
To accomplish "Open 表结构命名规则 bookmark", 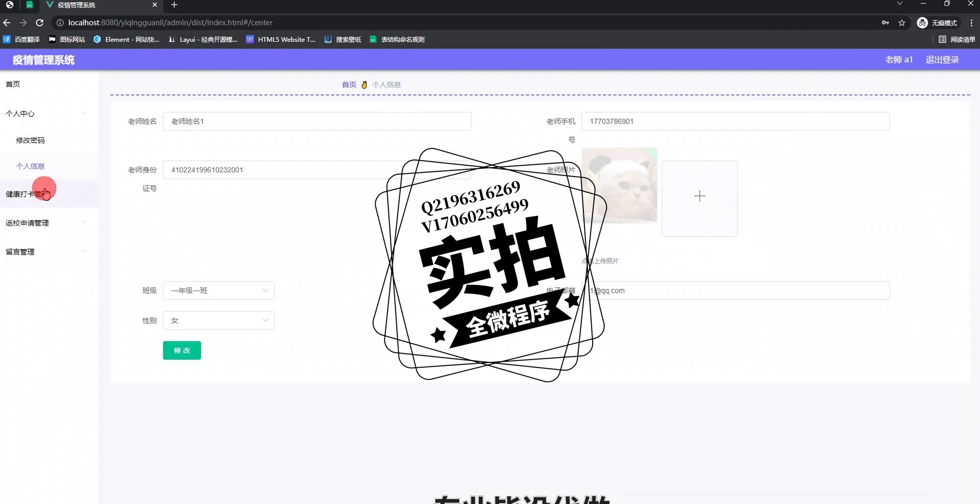I will click(397, 39).
